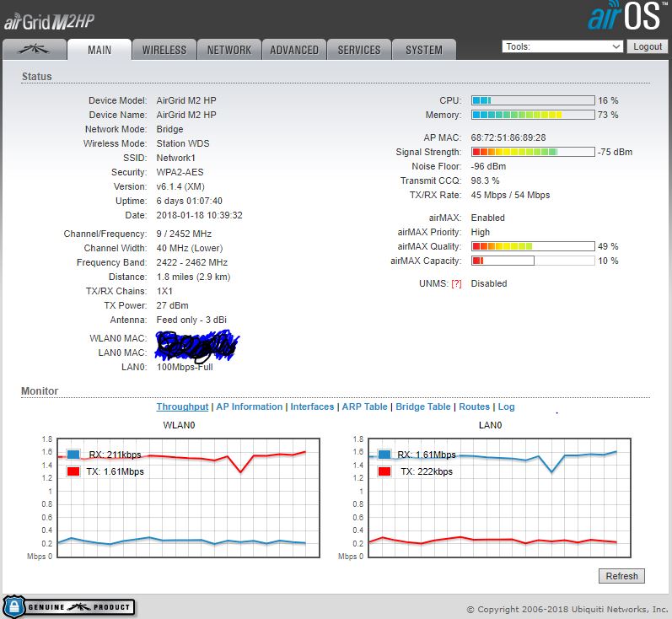Click the WLAN0 throughput graph

pos(189,498)
